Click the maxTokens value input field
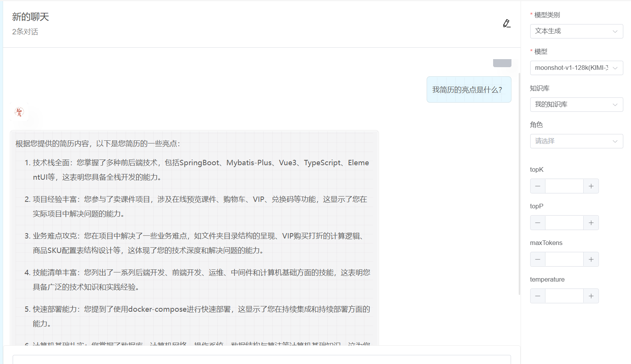The height and width of the screenshot is (364, 631). point(564,259)
